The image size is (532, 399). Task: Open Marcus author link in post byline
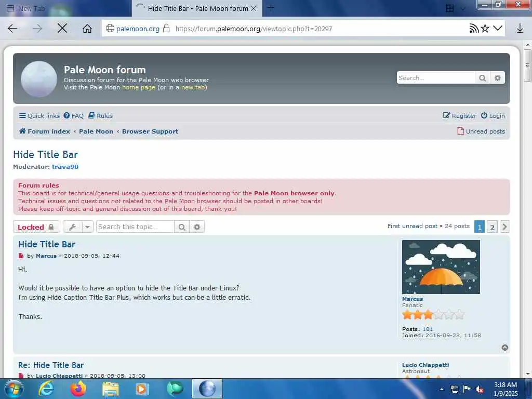tap(46, 256)
